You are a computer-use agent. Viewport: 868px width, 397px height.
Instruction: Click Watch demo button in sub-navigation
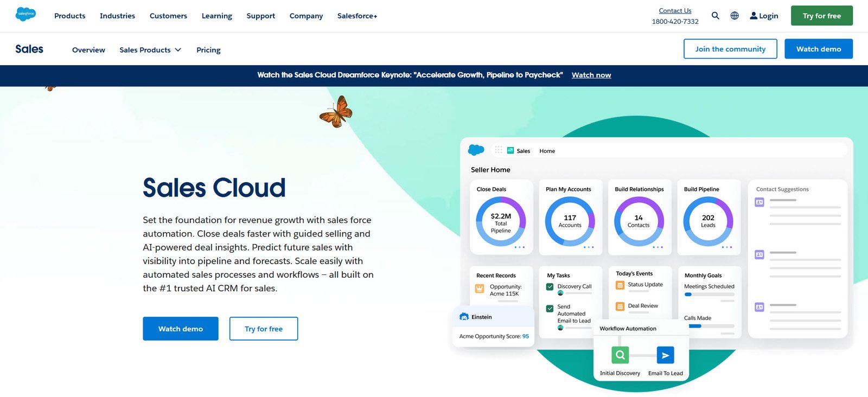click(819, 49)
